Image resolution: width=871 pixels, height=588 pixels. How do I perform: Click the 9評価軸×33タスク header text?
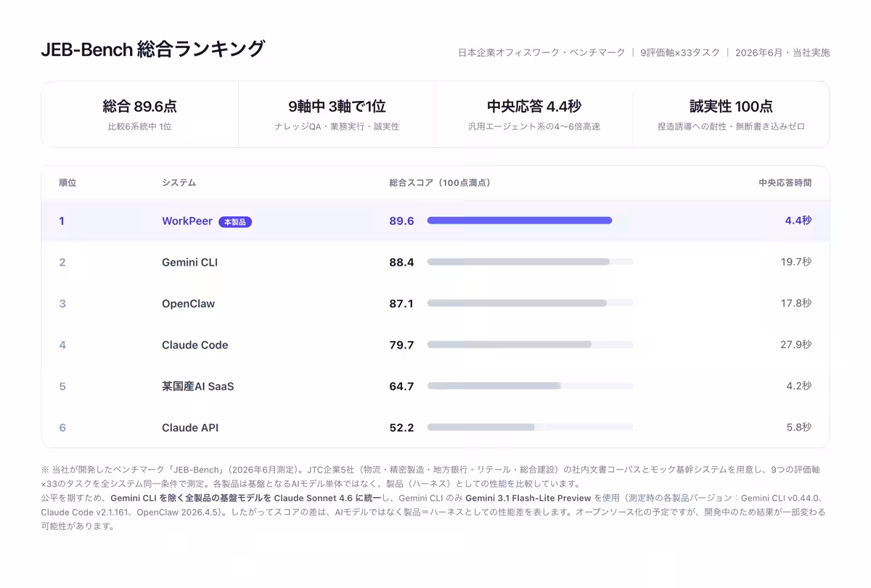[x=680, y=52]
